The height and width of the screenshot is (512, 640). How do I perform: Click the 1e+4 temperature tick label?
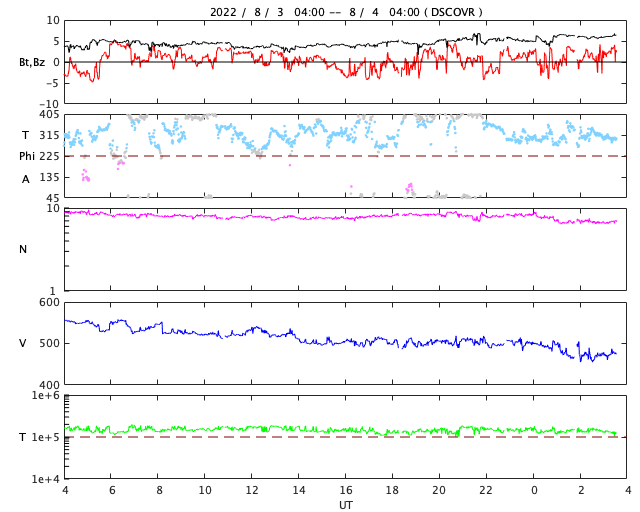pyautogui.click(x=46, y=479)
